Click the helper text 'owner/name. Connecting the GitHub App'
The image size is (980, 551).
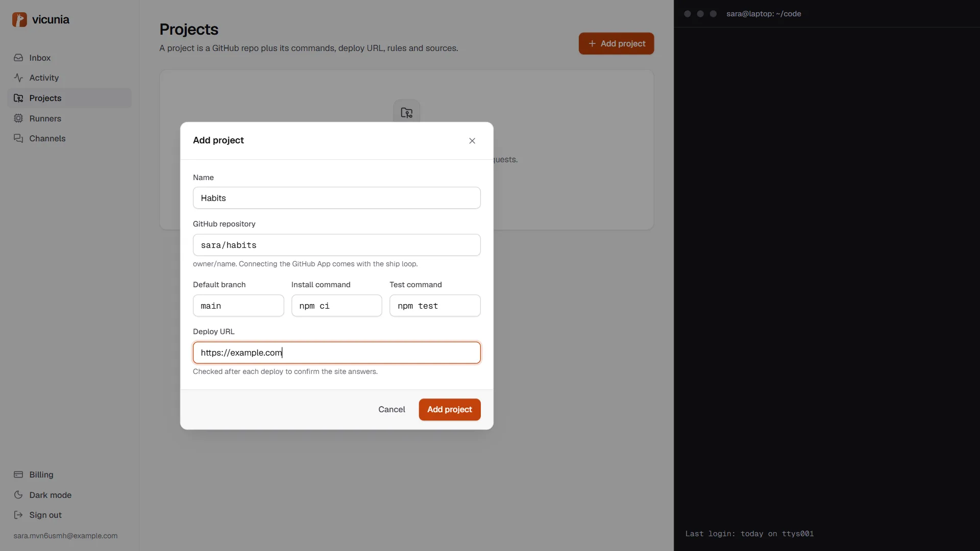pyautogui.click(x=305, y=264)
